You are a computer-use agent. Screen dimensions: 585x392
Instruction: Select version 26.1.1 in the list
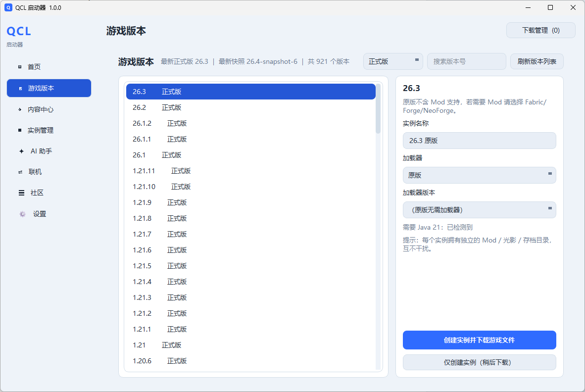coord(251,139)
